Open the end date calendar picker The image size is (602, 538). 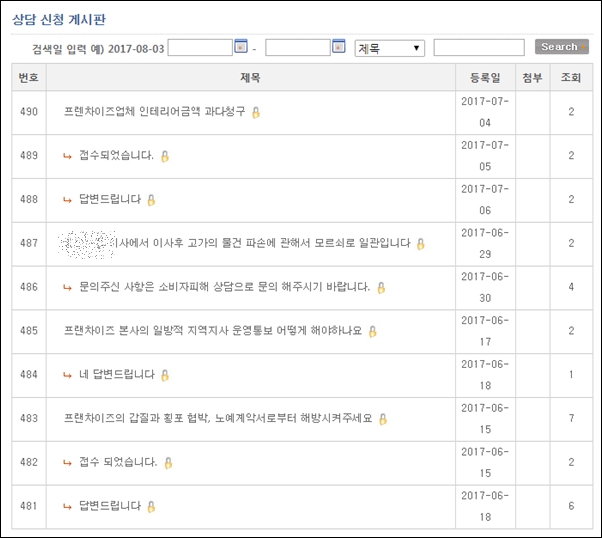tap(338, 47)
